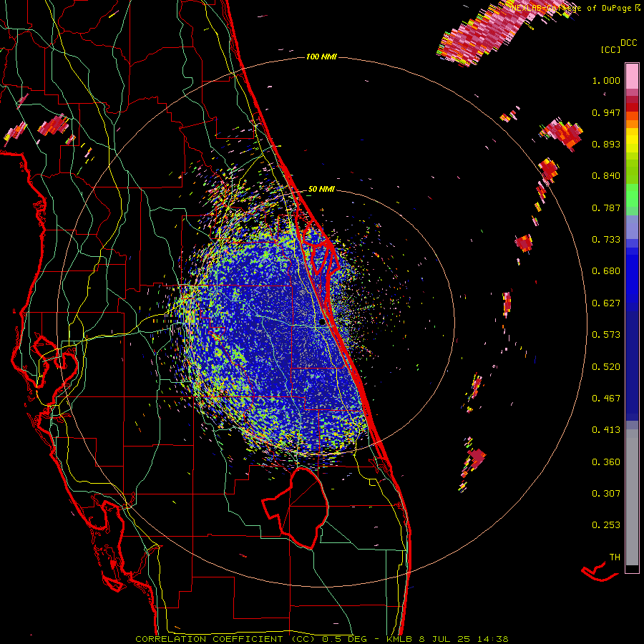Click the 0.467 legend value
The height and width of the screenshot is (644, 644).
(606, 399)
